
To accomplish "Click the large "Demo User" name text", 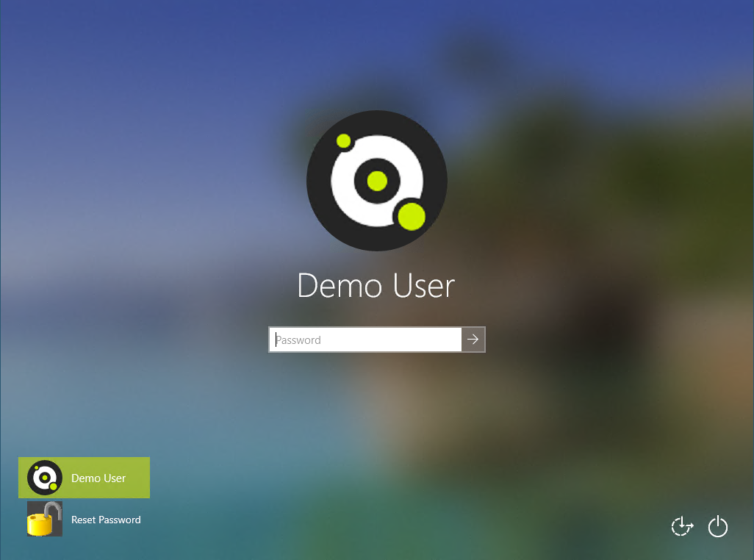I will coord(376,286).
